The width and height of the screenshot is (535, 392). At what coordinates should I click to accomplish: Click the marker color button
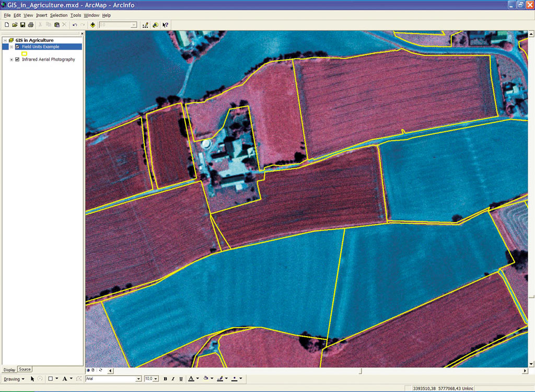point(235,379)
